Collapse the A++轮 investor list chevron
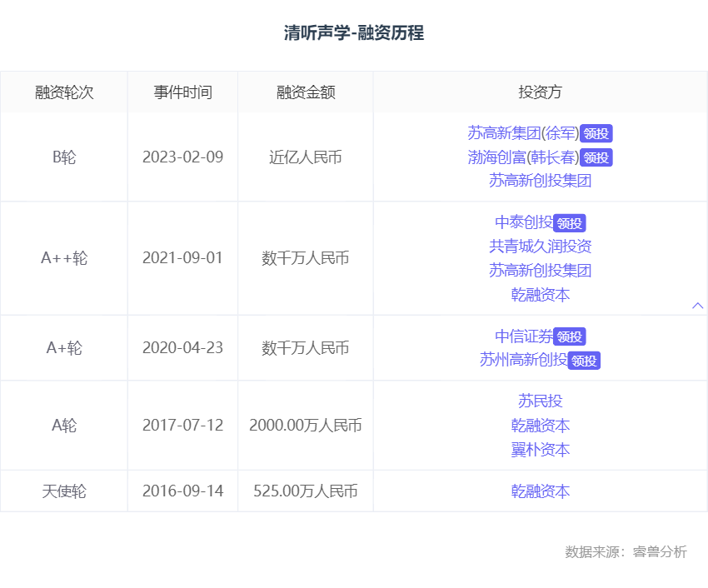This screenshot has height=588, width=708. 698,306
